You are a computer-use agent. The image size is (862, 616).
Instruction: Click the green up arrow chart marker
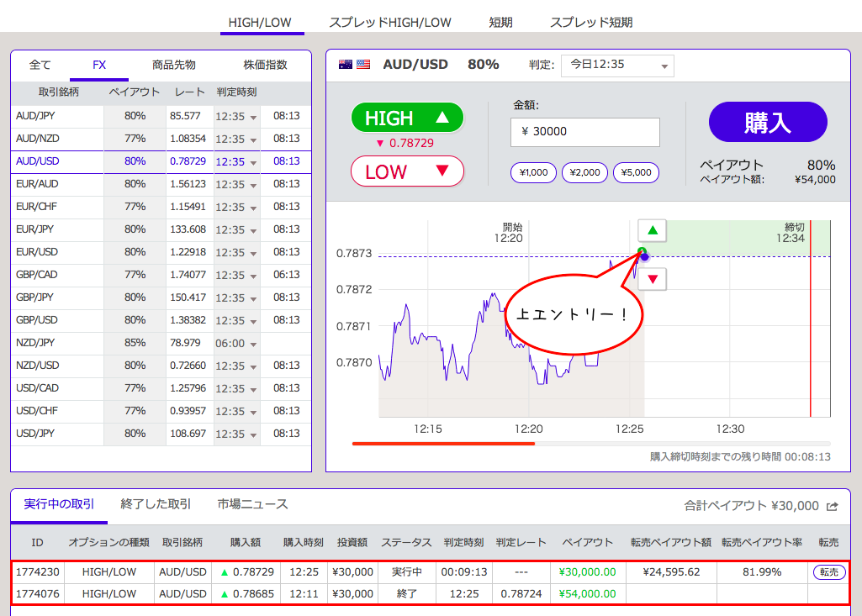coord(653,230)
